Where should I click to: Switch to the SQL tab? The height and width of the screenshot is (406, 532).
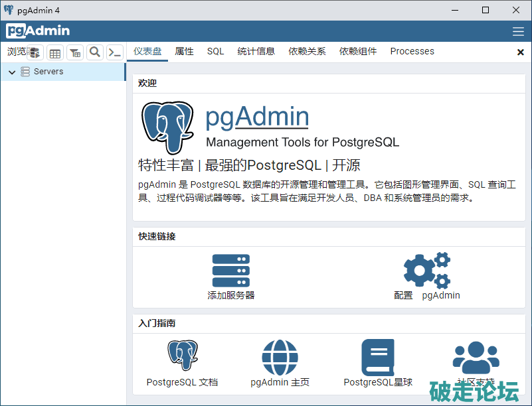click(215, 52)
